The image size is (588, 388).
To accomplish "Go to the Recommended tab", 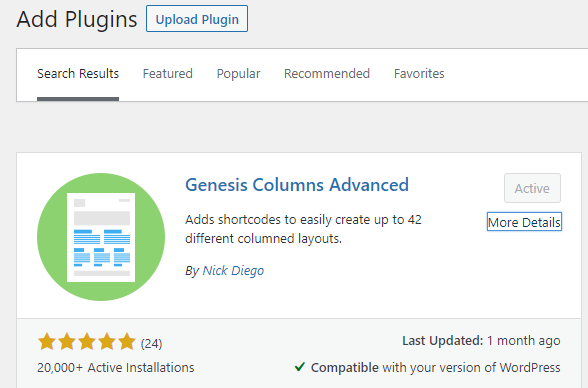I will pyautogui.click(x=327, y=73).
